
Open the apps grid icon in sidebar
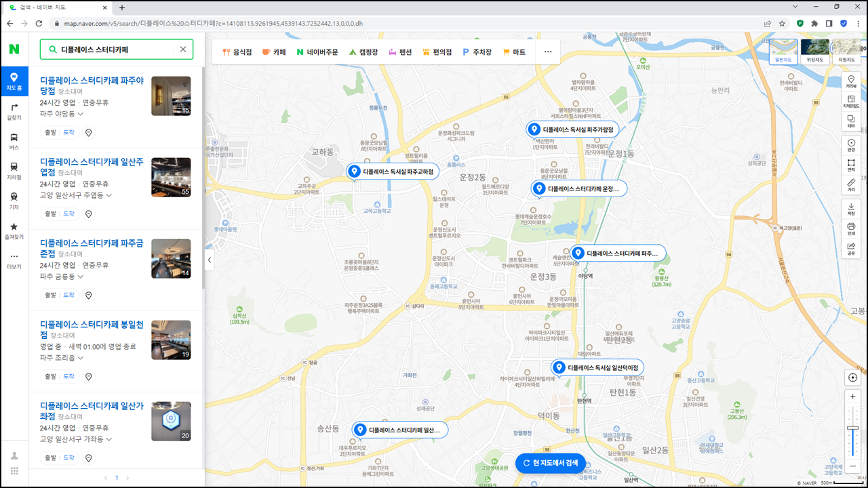point(14,471)
